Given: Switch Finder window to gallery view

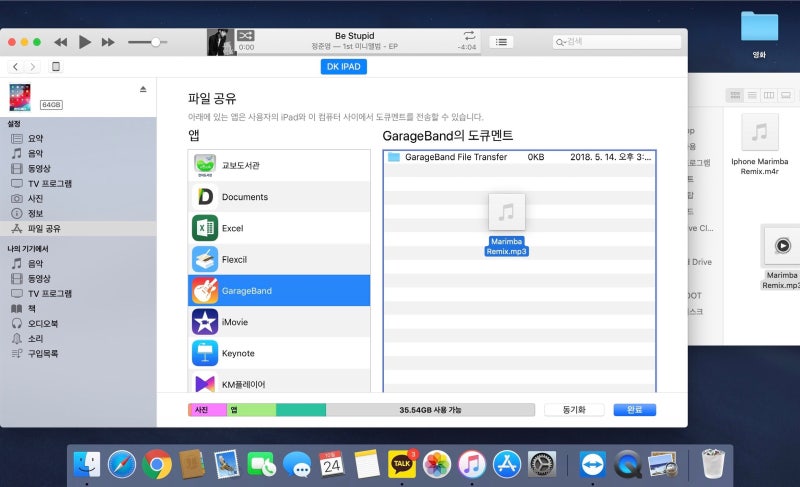Looking at the screenshot, I should point(786,95).
